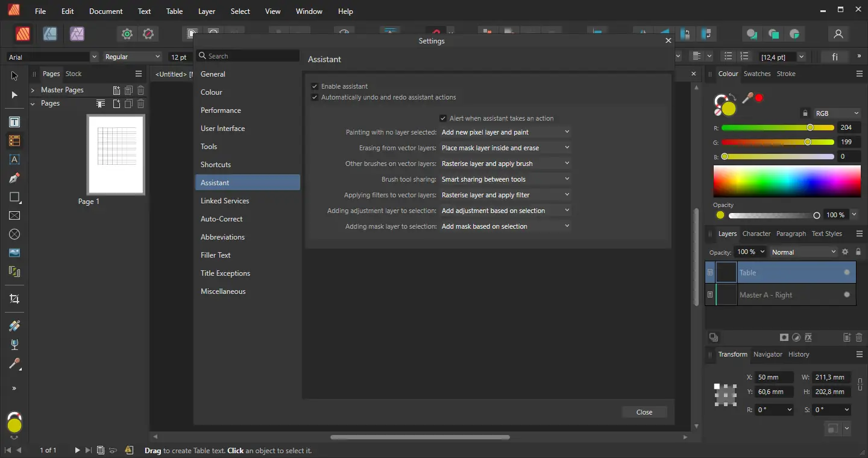Screen dimensions: 868x458
Task: Toggle Alert when assistant takes an action
Action: tap(443, 118)
